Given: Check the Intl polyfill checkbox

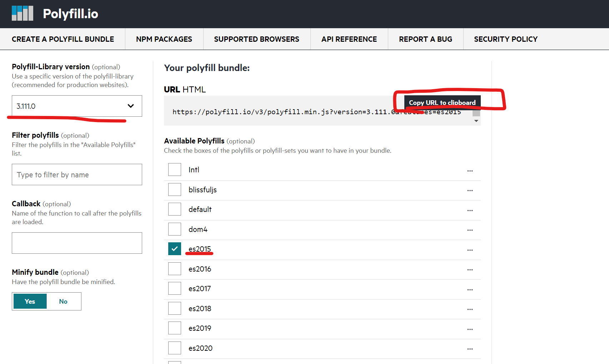Looking at the screenshot, I should click(x=175, y=170).
